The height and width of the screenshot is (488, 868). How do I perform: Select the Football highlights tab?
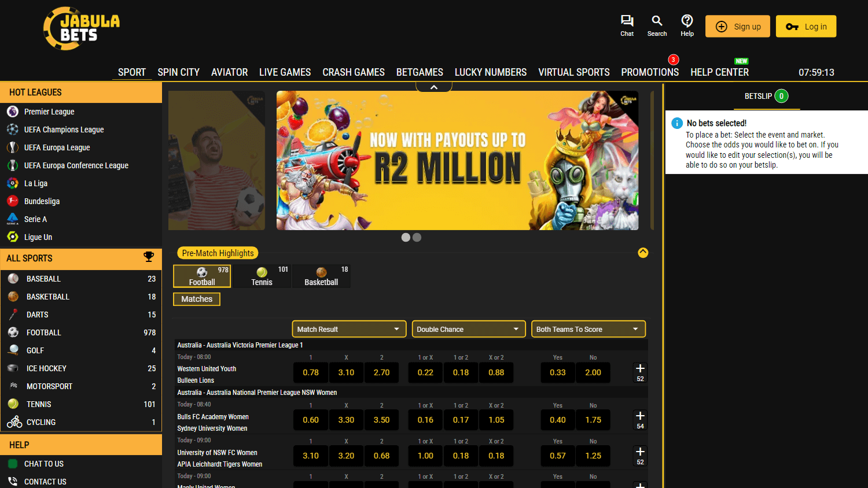coord(202,276)
